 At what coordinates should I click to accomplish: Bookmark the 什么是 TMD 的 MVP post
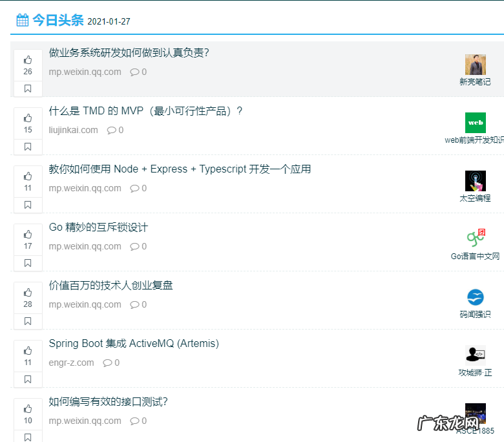[28, 147]
